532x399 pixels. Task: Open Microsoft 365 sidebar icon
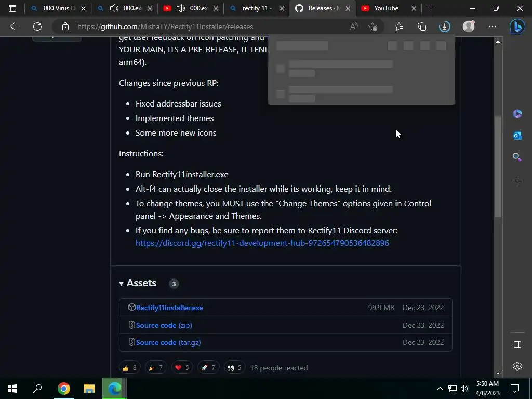pos(517,114)
